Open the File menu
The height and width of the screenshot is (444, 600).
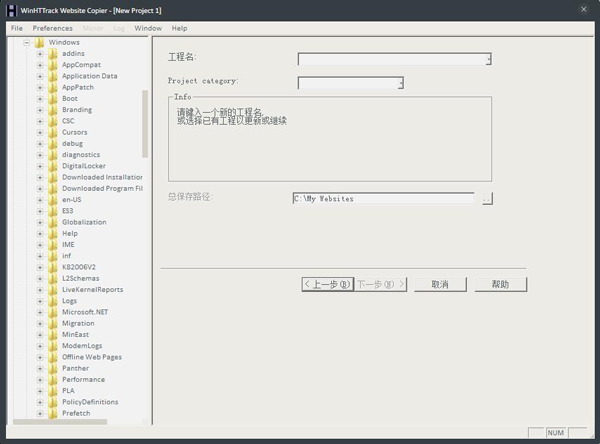16,28
